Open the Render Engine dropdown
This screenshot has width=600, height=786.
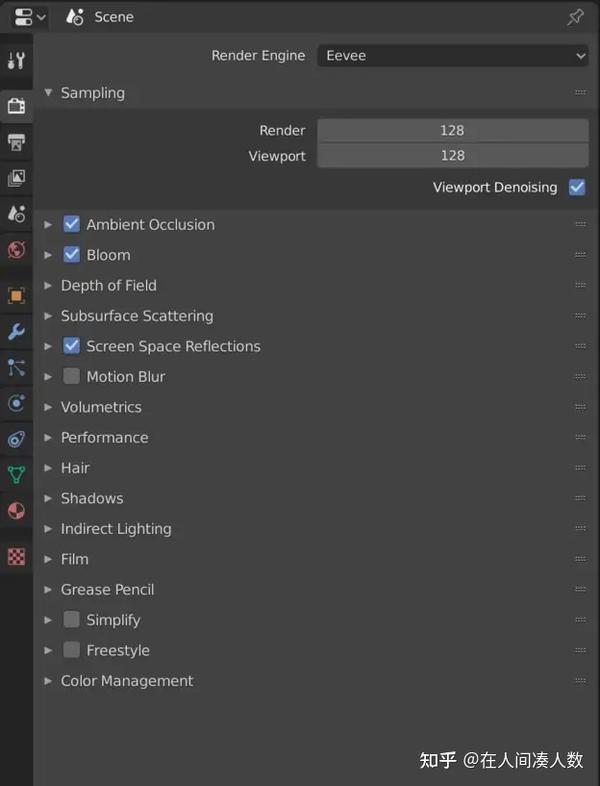point(453,56)
